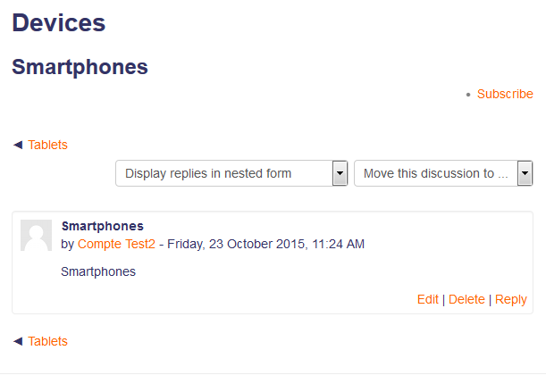The image size is (546, 392).
Task: Edit the Smartphones post
Action: 428,299
